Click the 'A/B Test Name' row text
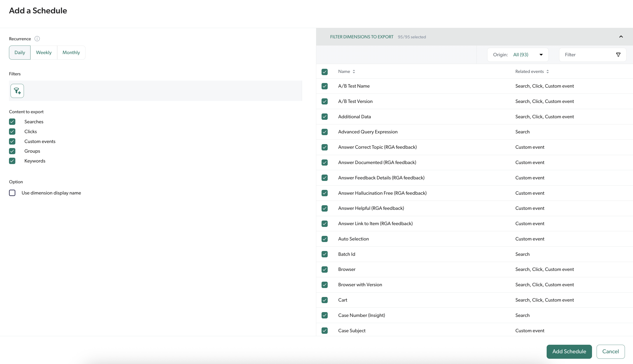Viewport: 633px width, 364px height. click(354, 86)
